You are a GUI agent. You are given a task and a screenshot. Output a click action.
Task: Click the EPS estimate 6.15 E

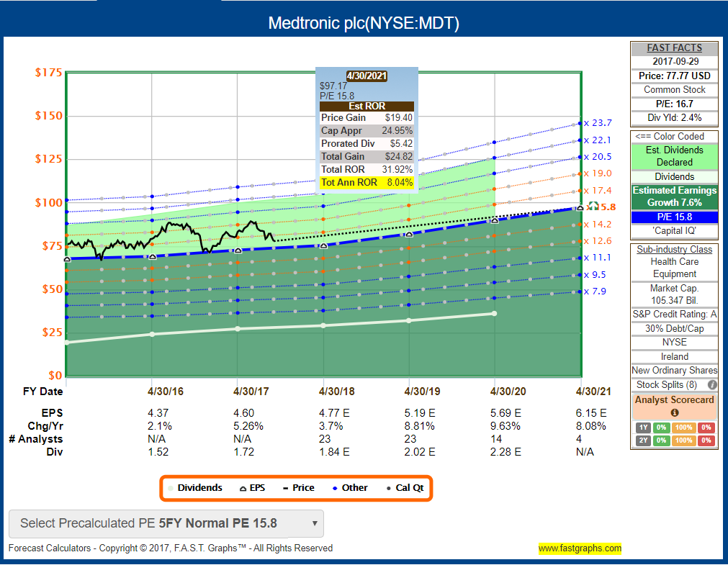point(591,413)
